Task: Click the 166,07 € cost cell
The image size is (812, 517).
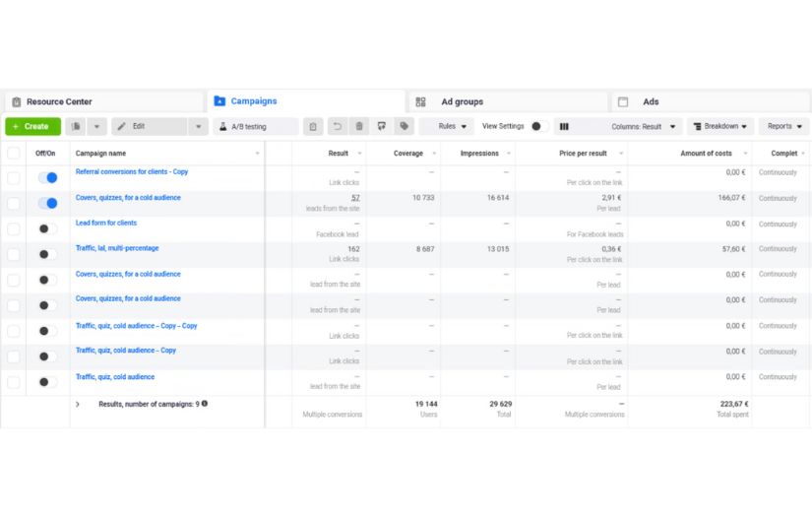Action: [731, 198]
